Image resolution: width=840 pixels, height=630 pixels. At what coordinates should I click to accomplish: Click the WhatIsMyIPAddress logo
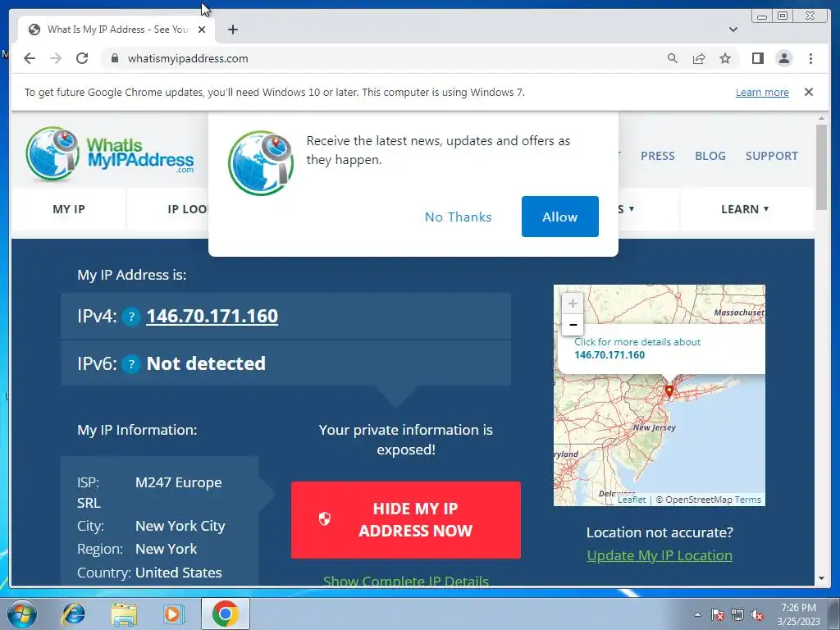[x=110, y=153]
